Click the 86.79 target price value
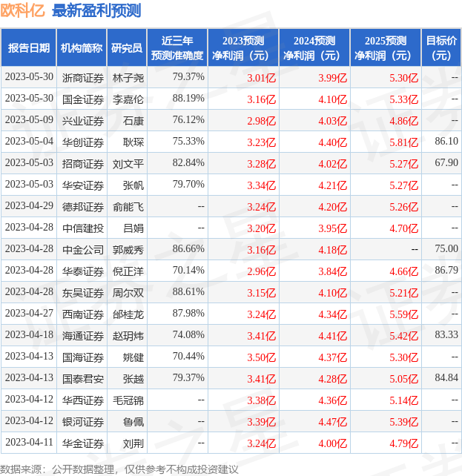Viewport: 462px width, 476px height. click(446, 270)
